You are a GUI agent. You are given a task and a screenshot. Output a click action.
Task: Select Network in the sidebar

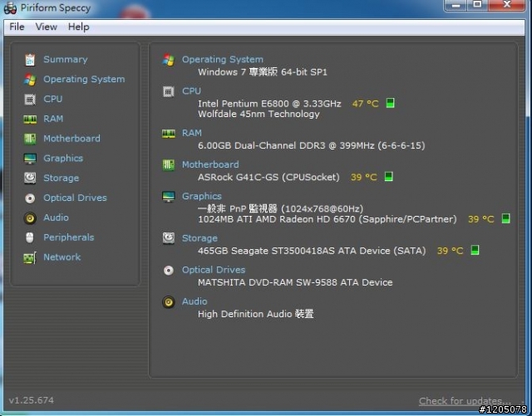62,257
